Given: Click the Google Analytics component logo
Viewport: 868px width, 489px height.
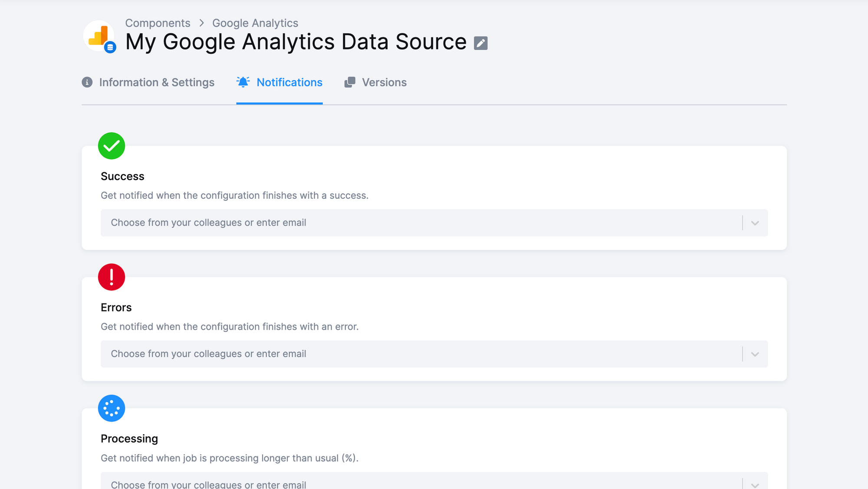Looking at the screenshot, I should coord(99,36).
